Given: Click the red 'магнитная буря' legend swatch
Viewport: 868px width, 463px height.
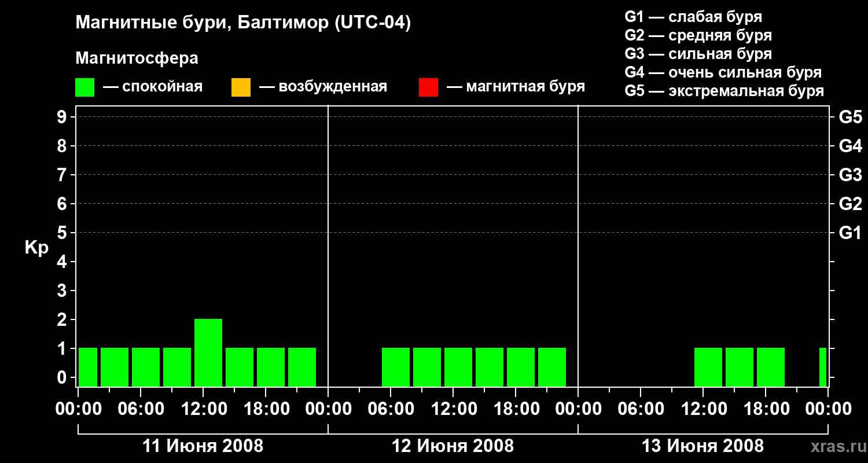Looking at the screenshot, I should 428,87.
